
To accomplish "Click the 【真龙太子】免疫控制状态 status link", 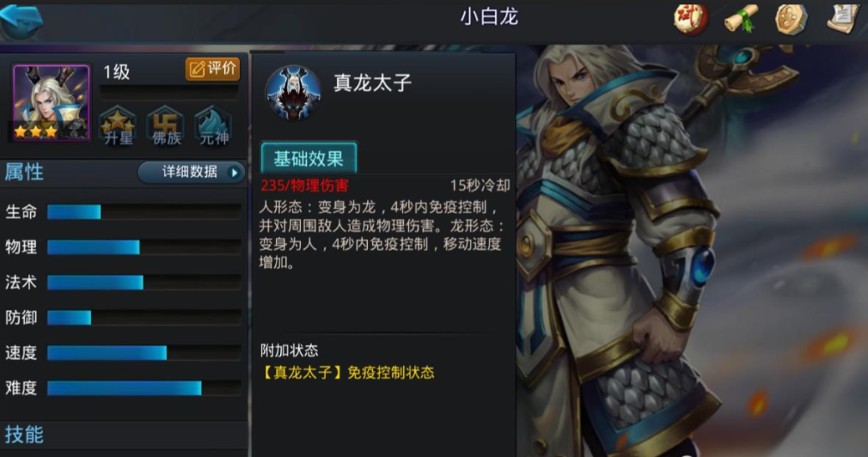I will pyautogui.click(x=347, y=372).
